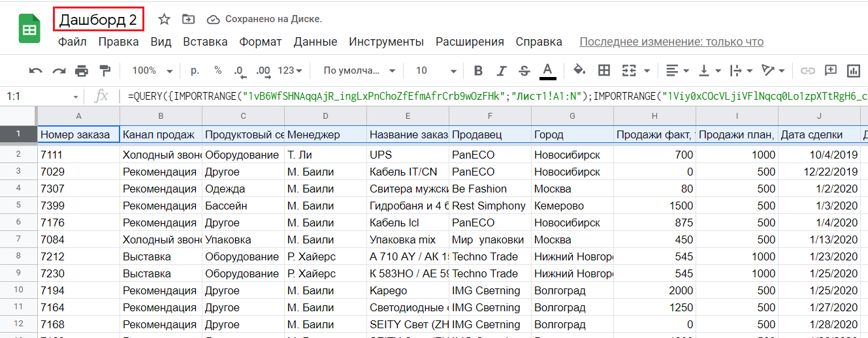
Task: Select row 1 header
Action: [18, 135]
